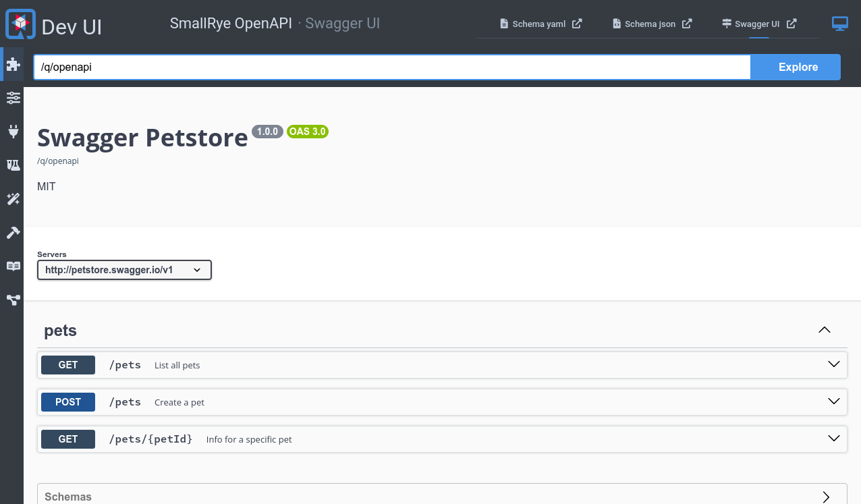Click the POST method badge for Create a pet
The height and width of the screenshot is (504, 861).
[68, 402]
